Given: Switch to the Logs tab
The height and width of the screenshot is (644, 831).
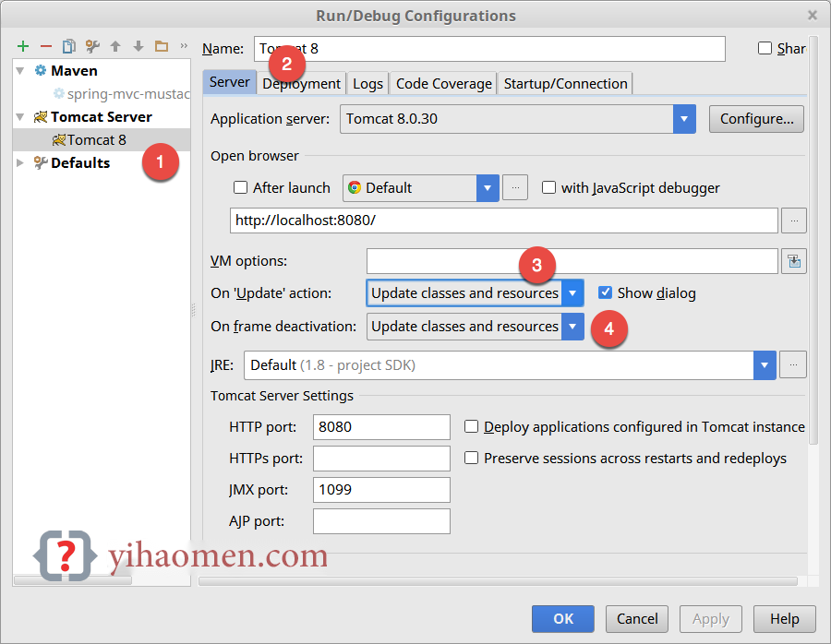Looking at the screenshot, I should click(367, 84).
